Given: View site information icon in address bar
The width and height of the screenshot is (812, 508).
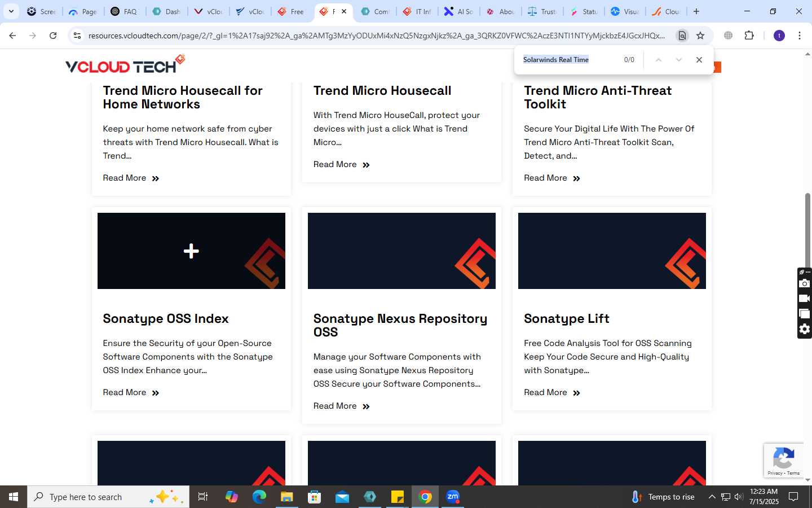Looking at the screenshot, I should click(x=77, y=36).
